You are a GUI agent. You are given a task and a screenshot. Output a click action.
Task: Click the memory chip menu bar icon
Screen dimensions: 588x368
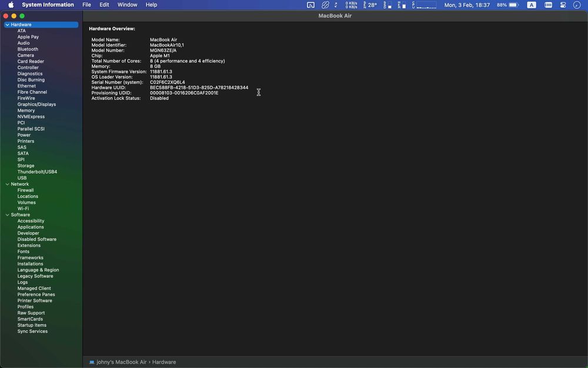click(x=548, y=5)
